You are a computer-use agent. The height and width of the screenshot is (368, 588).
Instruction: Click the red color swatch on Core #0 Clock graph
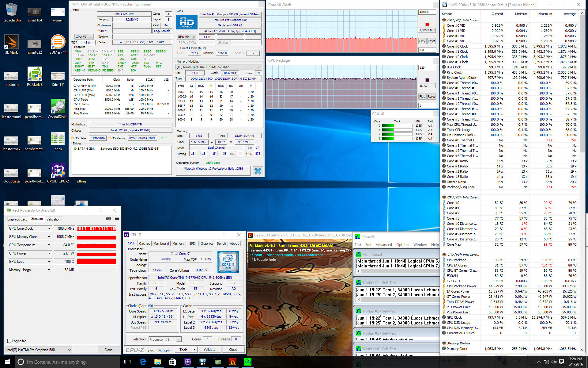point(427,25)
